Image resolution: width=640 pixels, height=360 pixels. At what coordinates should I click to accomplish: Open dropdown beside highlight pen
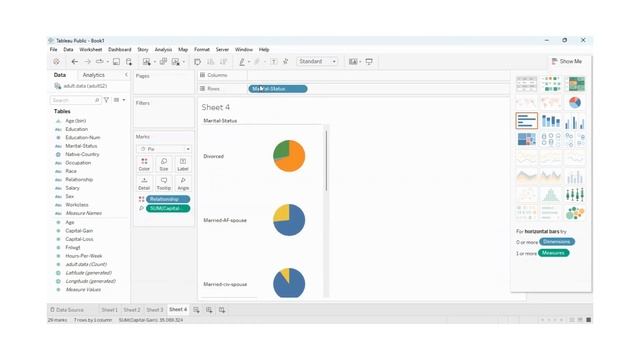[249, 62]
